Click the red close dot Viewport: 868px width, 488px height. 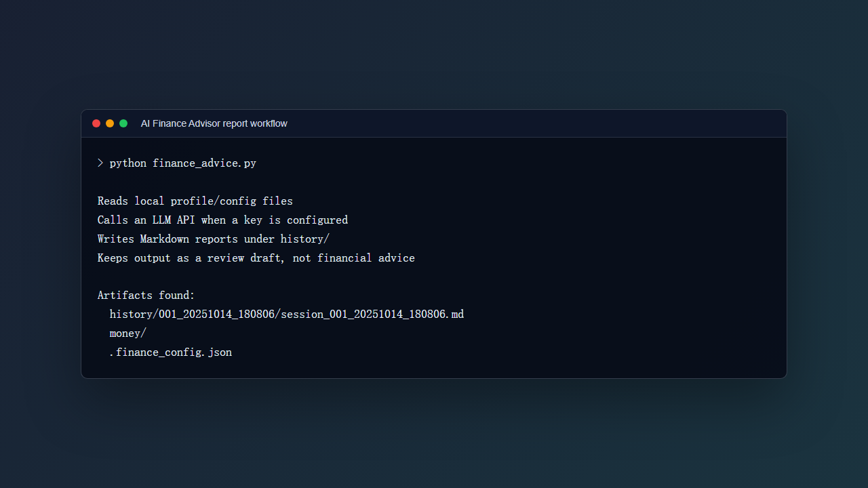point(96,123)
